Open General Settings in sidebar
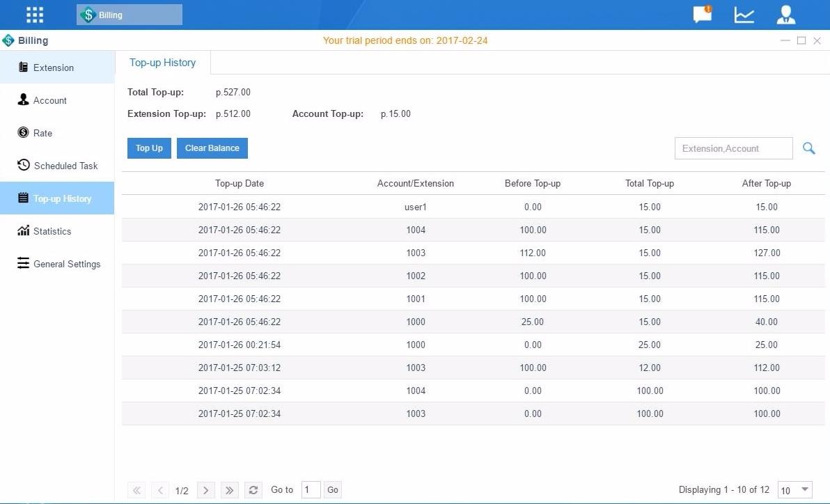This screenshot has width=830, height=504. pyautogui.click(x=67, y=264)
